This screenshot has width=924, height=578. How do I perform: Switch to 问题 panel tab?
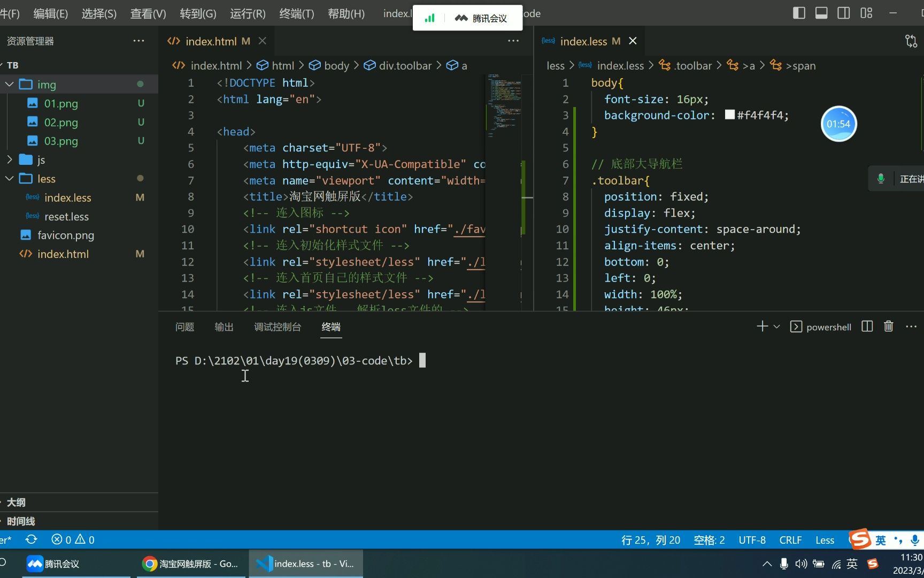[184, 326]
